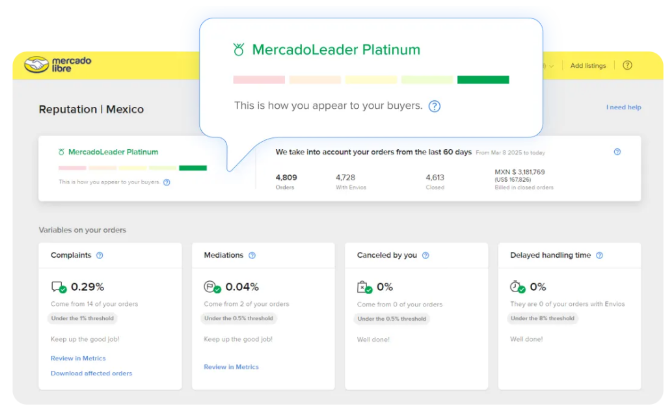671x409 pixels.
Task: Click the Under the 8% threshold badge
Action: click(542, 318)
